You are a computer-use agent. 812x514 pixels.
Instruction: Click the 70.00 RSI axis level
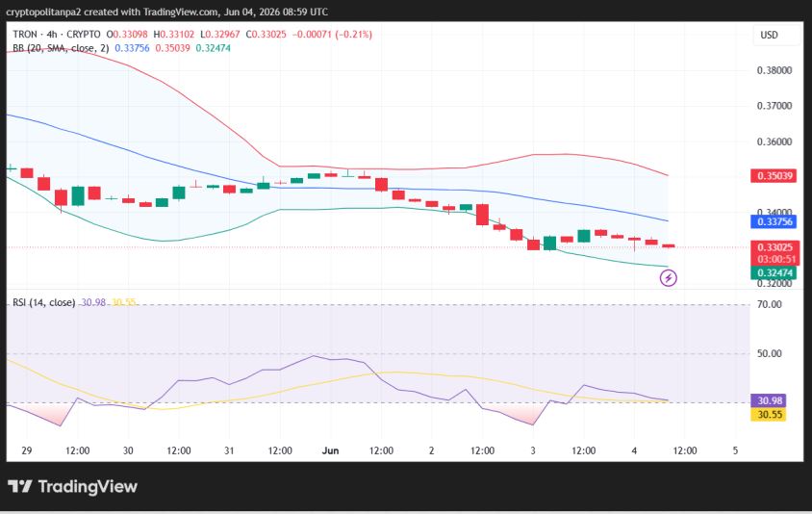point(769,304)
